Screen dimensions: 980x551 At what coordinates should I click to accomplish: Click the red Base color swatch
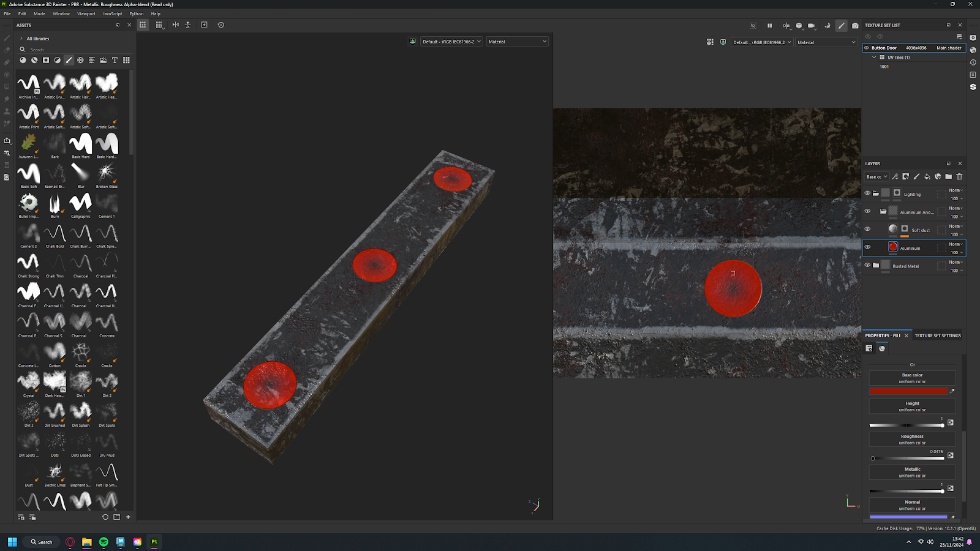click(x=908, y=391)
